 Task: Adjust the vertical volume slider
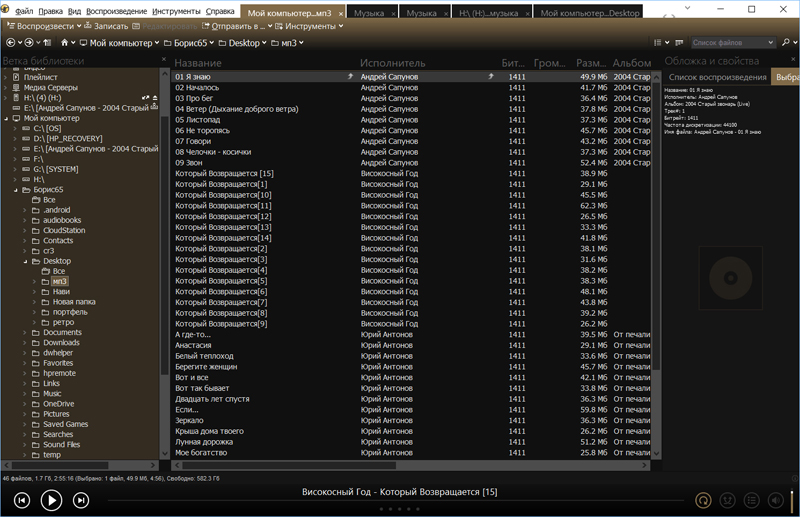pyautogui.click(x=792, y=501)
